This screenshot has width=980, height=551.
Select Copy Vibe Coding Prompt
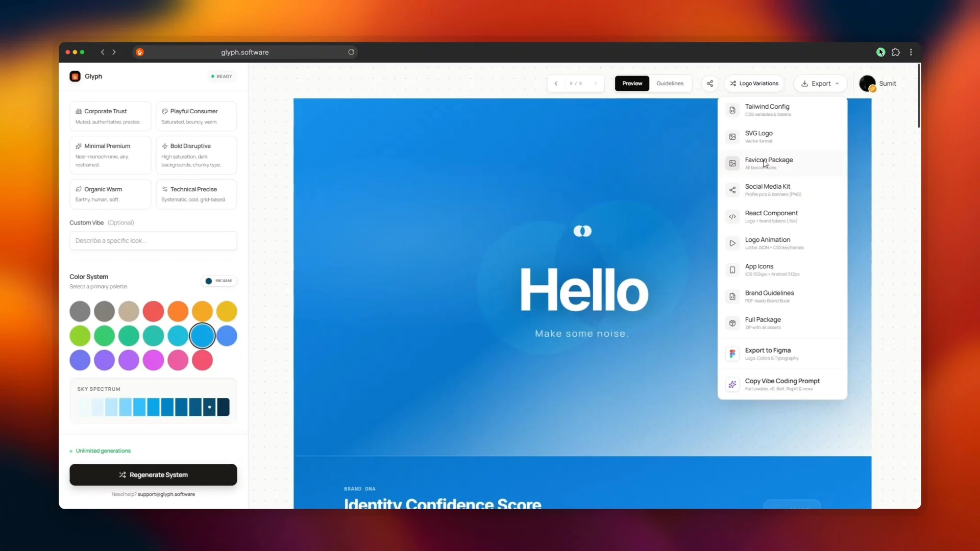(x=782, y=385)
